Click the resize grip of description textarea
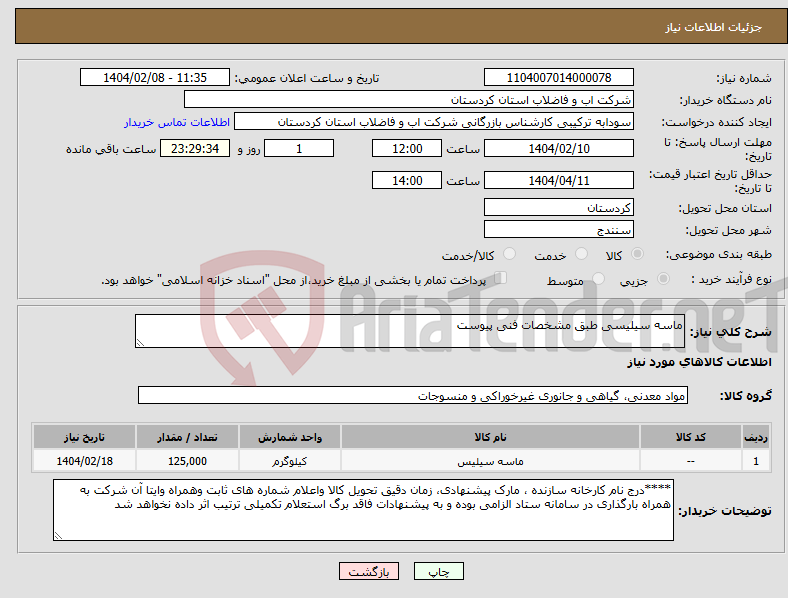The width and height of the screenshot is (788, 598). coord(140,343)
